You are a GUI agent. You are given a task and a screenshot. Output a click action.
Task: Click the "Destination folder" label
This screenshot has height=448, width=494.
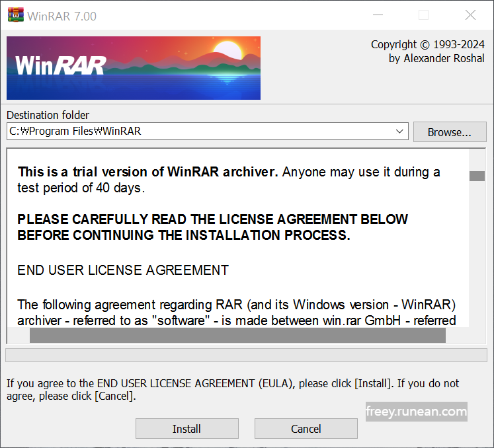(48, 115)
